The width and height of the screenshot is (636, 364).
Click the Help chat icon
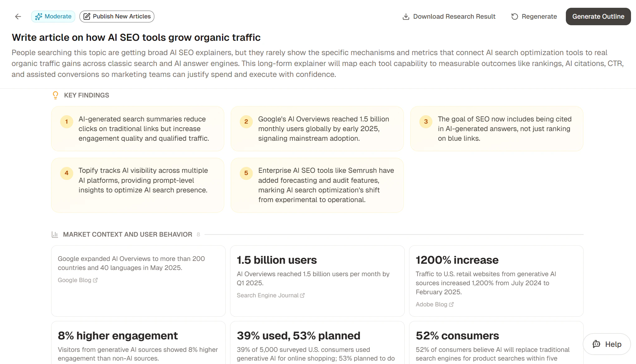(596, 344)
